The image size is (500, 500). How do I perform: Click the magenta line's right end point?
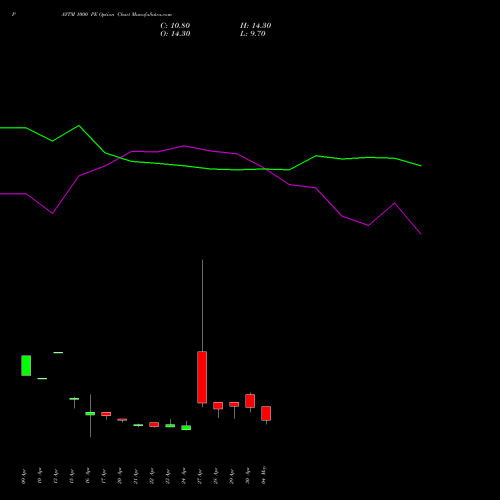[x=421, y=234]
